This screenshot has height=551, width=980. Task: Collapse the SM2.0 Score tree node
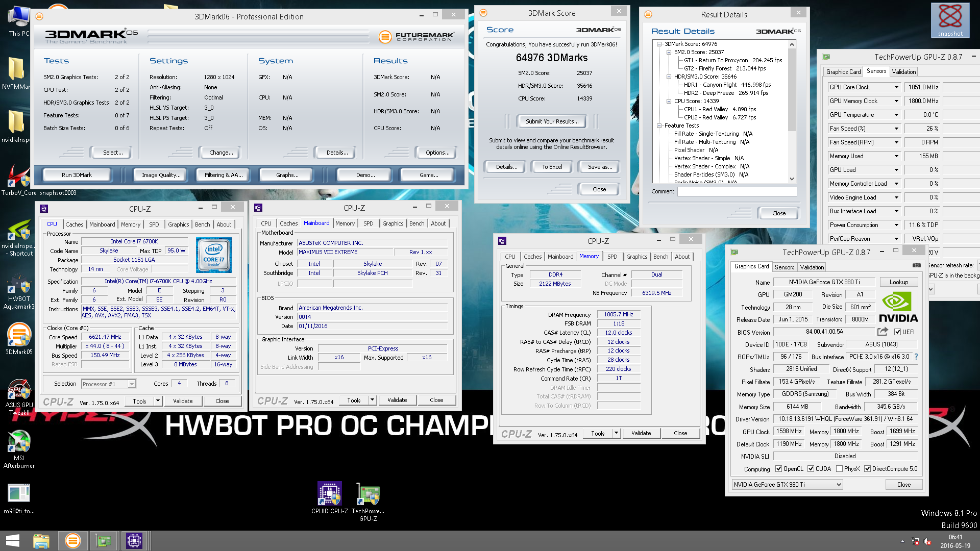point(669,52)
